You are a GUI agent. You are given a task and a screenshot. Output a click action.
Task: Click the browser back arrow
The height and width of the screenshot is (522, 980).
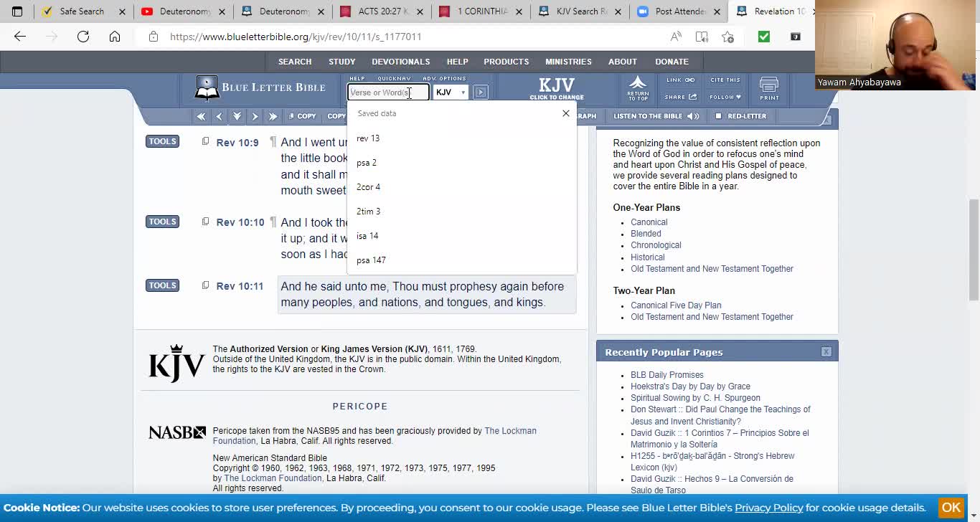(20, 37)
